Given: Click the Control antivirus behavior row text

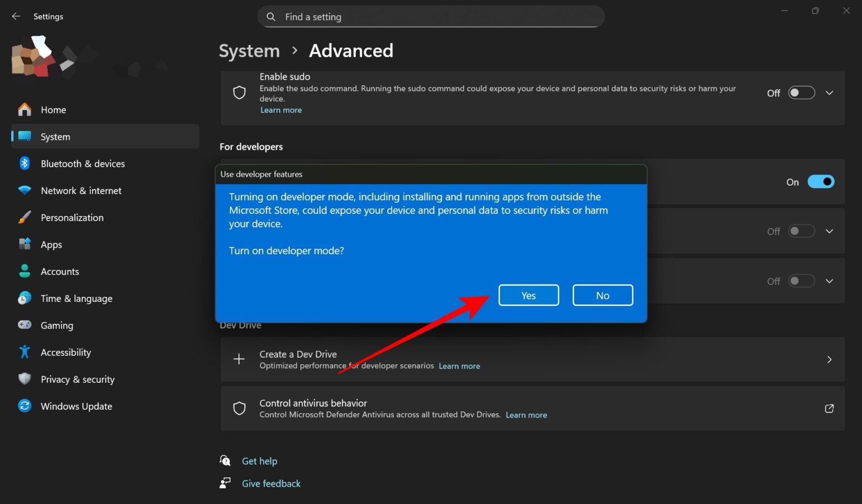Looking at the screenshot, I should point(313,403).
